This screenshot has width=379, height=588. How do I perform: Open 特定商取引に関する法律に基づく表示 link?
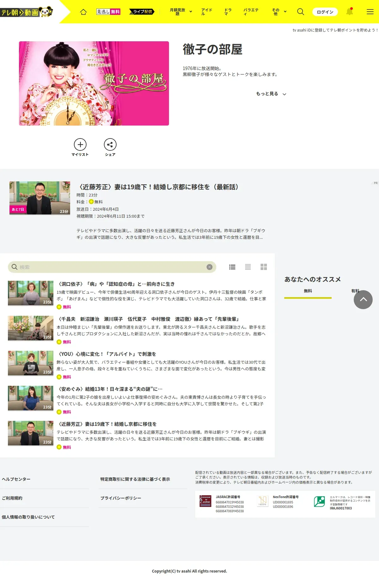click(135, 479)
